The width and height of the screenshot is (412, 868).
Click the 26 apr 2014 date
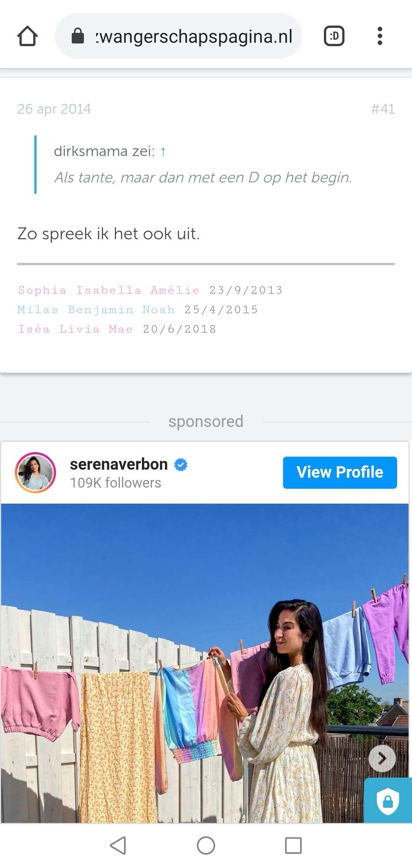pos(54,109)
